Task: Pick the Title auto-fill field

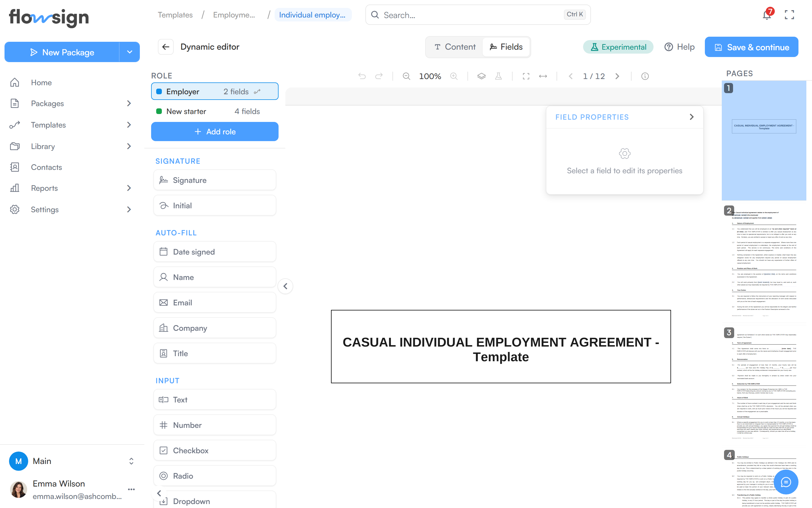Action: coord(215,353)
